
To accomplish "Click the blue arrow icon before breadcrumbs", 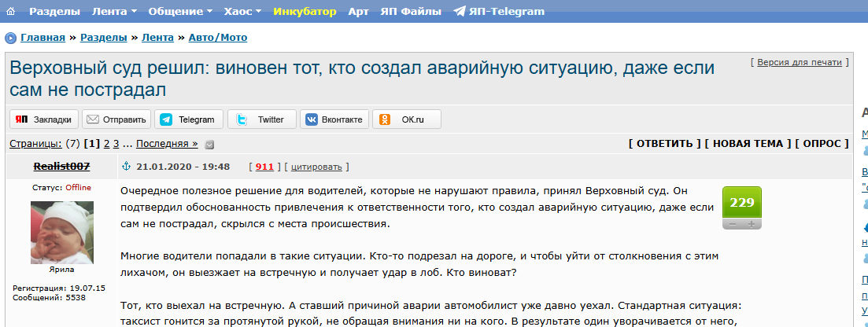I will (10, 39).
